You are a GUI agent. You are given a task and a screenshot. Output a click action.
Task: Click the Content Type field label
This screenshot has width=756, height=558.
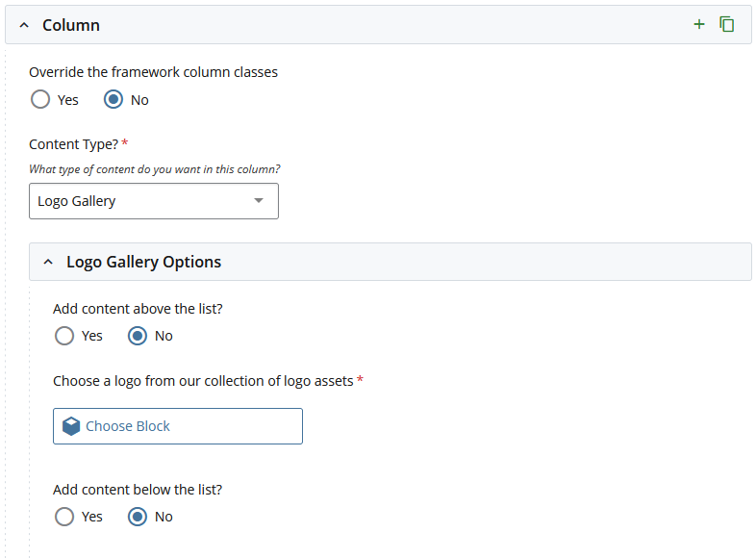(73, 143)
